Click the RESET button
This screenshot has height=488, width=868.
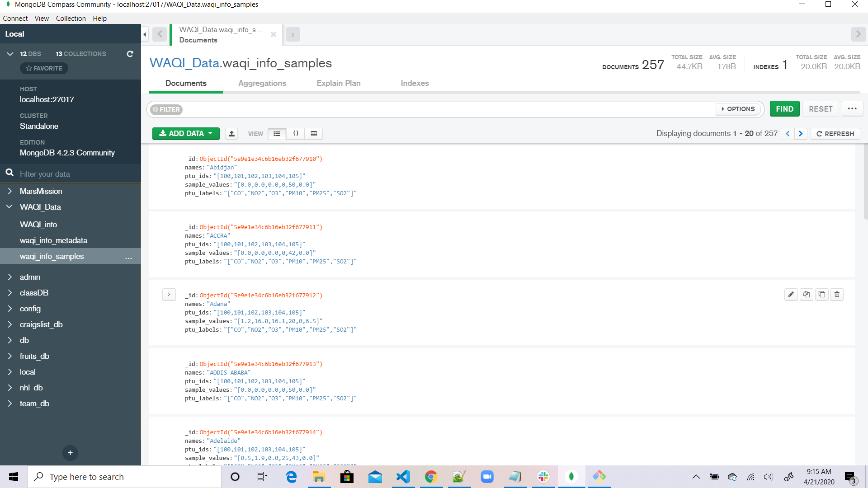pyautogui.click(x=821, y=109)
